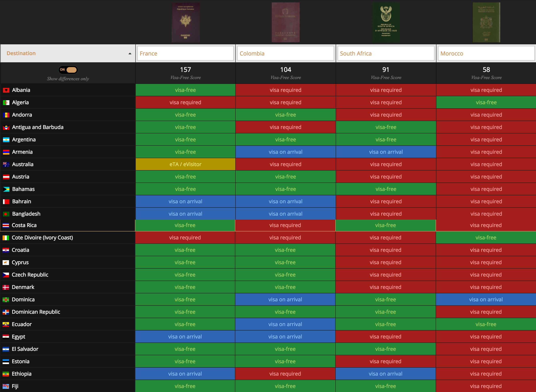Click the South African passport cover image
The height and width of the screenshot is (392, 536).
point(386,23)
